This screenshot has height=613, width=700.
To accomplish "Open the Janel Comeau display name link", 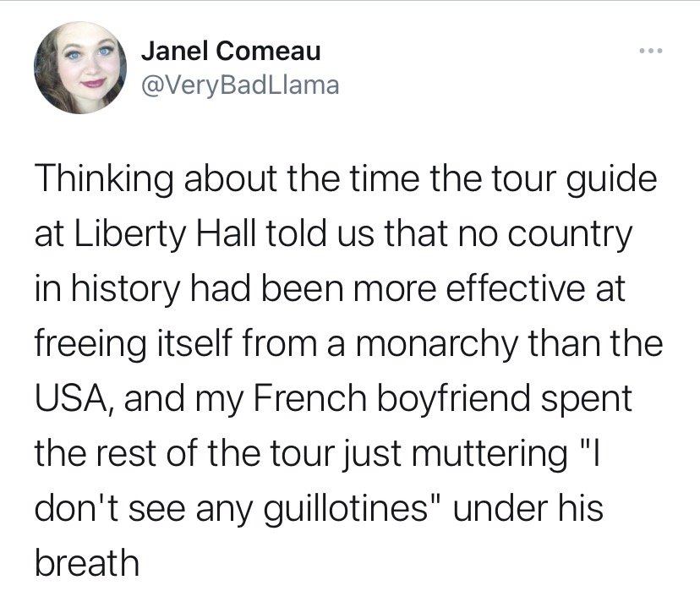I will coord(230,51).
